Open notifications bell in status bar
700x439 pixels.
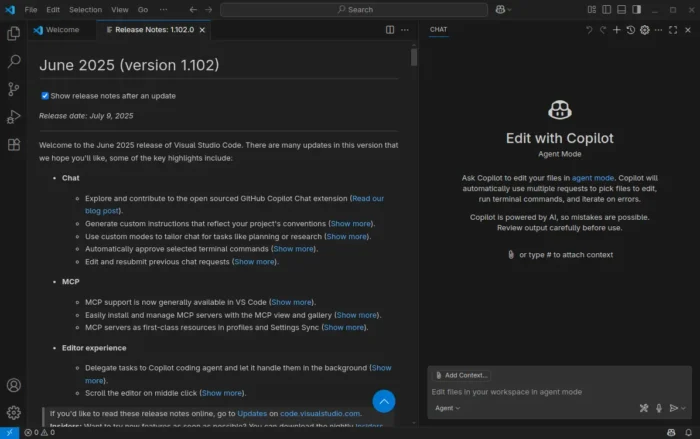click(x=689, y=432)
